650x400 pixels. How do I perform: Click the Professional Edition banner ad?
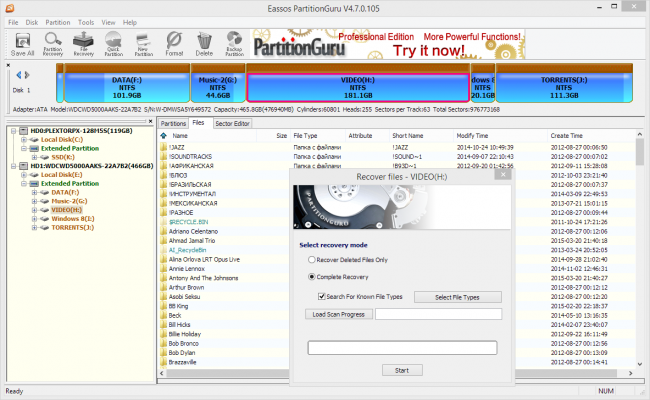388,44
